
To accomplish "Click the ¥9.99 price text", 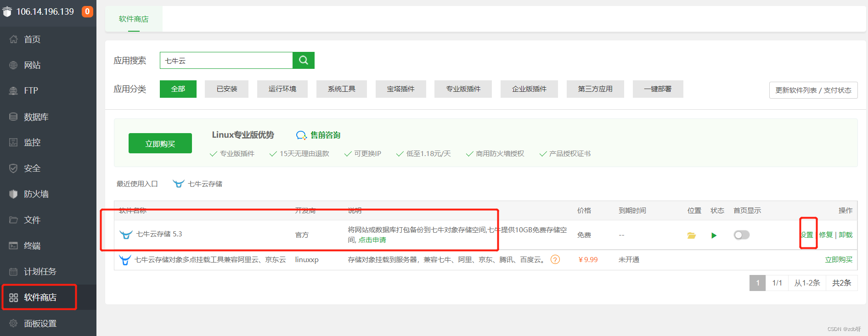I will [588, 260].
